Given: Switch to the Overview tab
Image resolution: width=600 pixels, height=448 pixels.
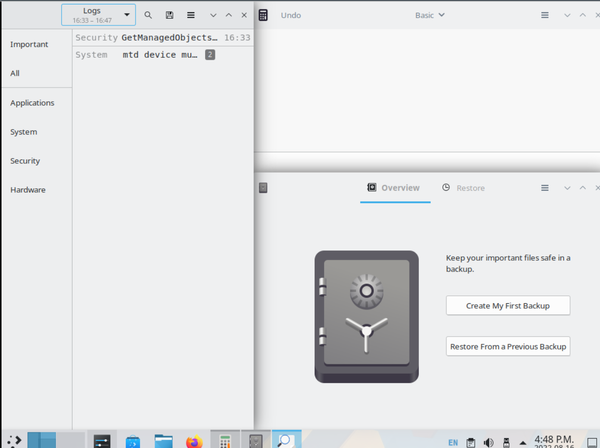Looking at the screenshot, I should point(395,188).
